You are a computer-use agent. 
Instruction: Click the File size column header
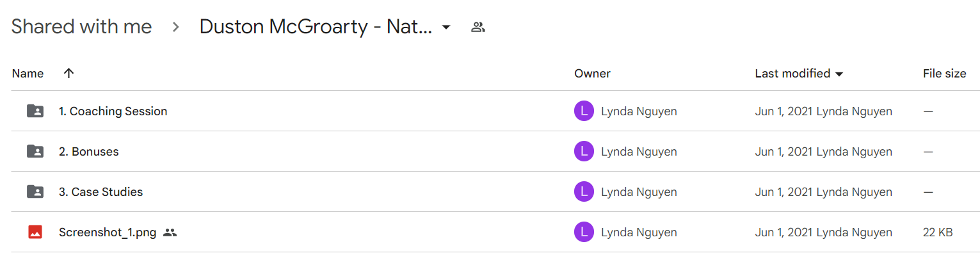click(x=944, y=74)
